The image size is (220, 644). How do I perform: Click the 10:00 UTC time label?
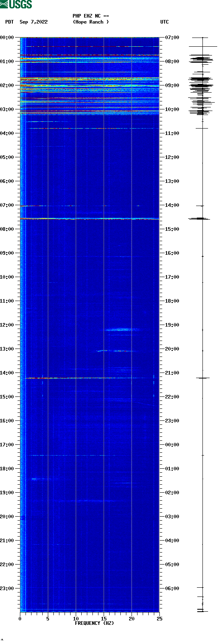pyautogui.click(x=172, y=109)
